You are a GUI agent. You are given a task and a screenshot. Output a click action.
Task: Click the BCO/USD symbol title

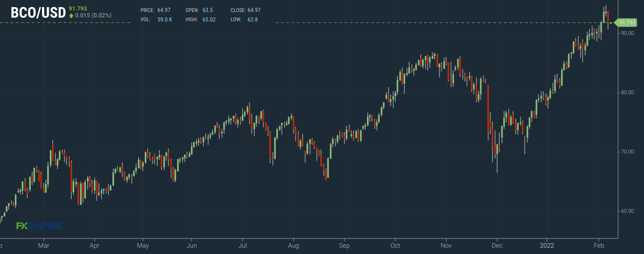tap(38, 13)
